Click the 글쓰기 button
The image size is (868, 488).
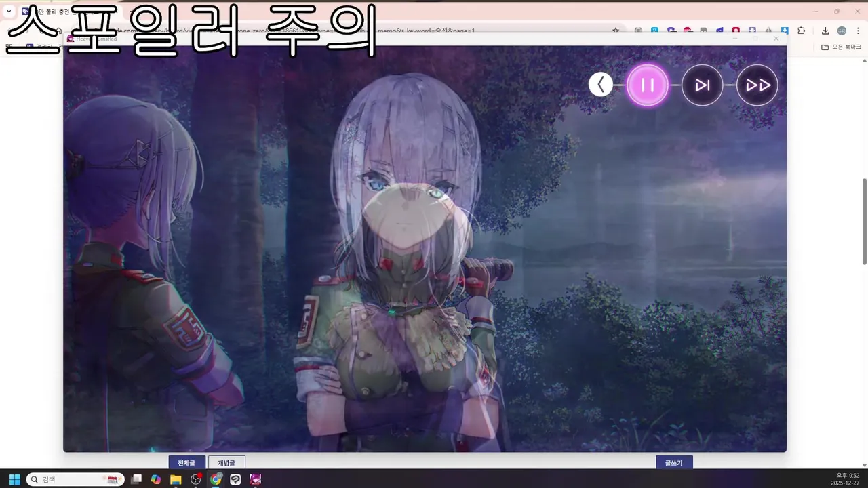point(674,462)
